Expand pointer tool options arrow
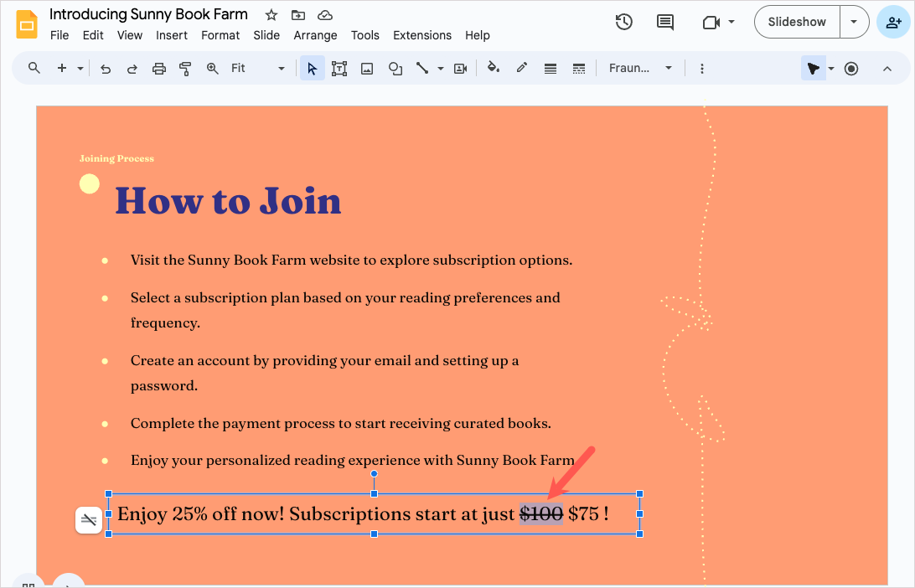 point(831,69)
